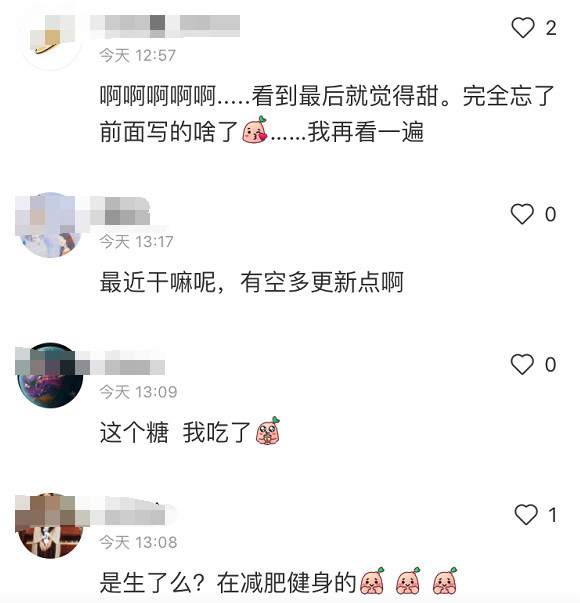Select comment text 最近干嘛呢，有空多更新点啊
The image size is (580, 603).
pyautogui.click(x=252, y=282)
